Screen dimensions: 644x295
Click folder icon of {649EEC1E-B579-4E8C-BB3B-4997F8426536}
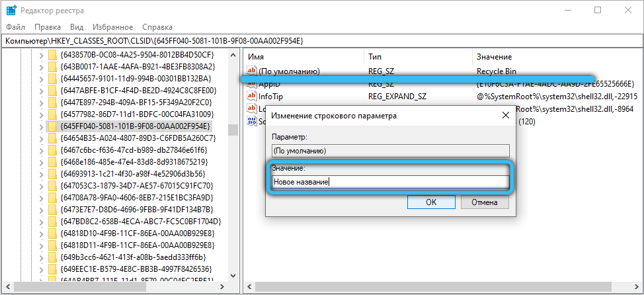click(x=52, y=269)
